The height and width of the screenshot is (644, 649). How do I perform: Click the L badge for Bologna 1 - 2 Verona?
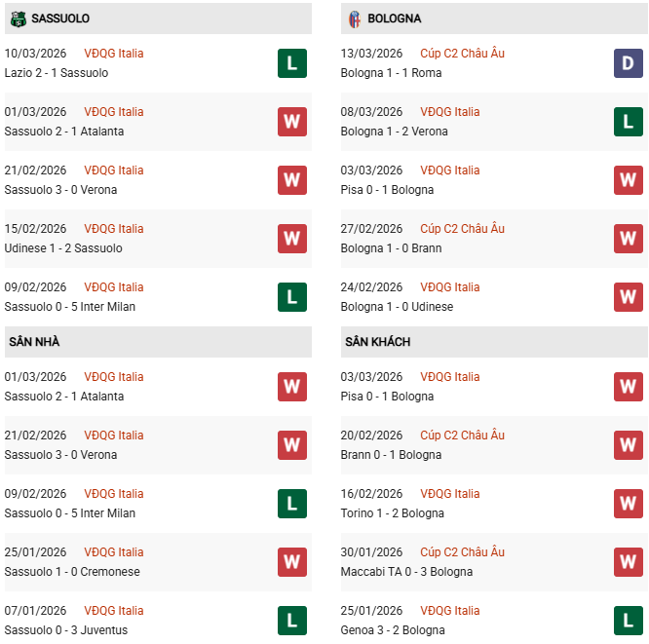click(x=628, y=122)
